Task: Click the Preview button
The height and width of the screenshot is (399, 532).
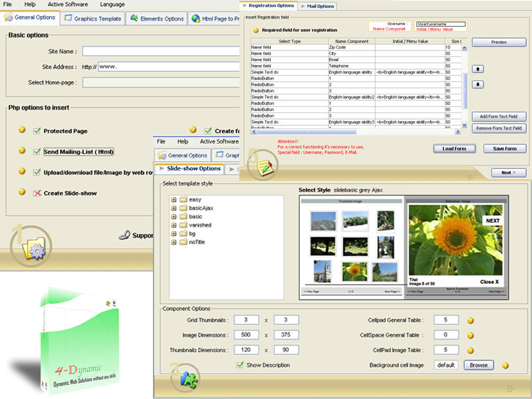Action: point(499,42)
